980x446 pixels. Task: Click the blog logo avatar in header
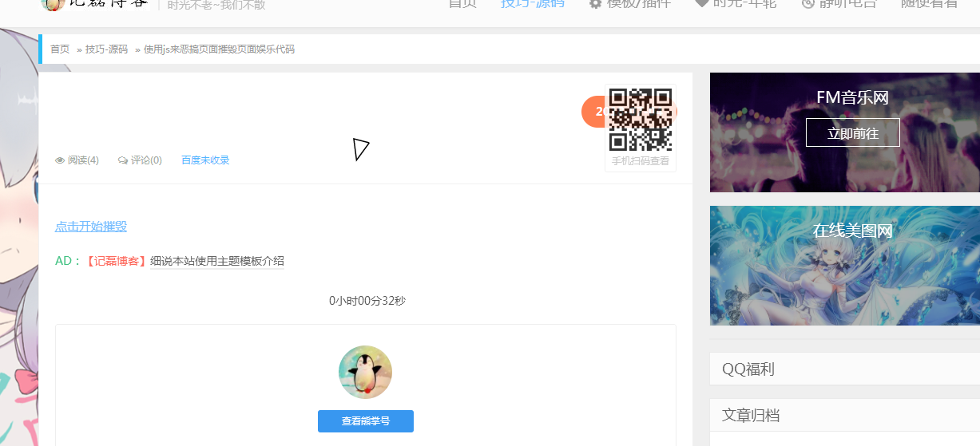click(53, 4)
